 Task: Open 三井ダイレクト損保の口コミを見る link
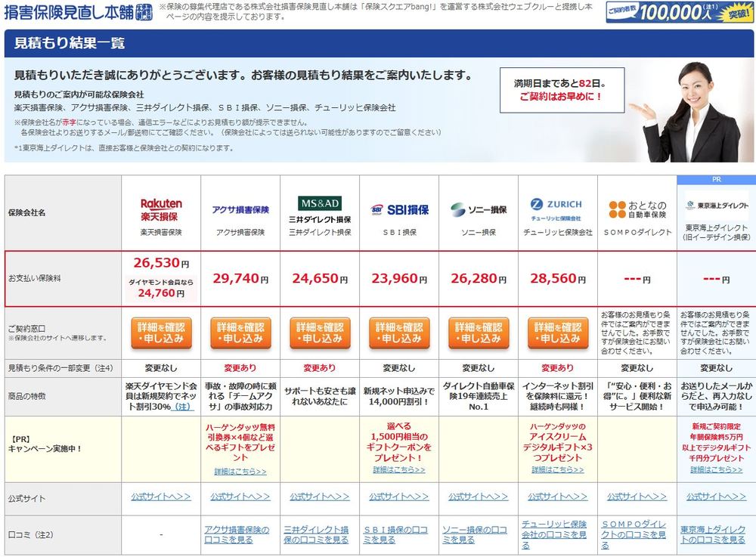pos(316,535)
